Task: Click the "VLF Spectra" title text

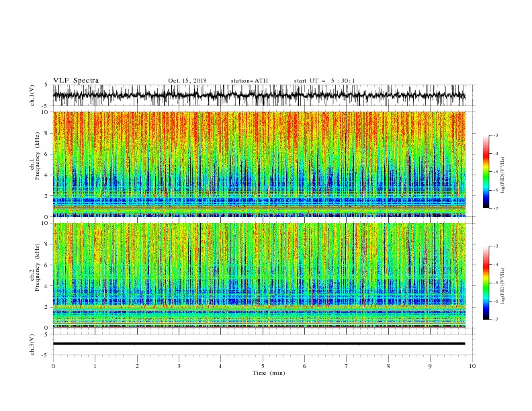Action: coord(76,81)
